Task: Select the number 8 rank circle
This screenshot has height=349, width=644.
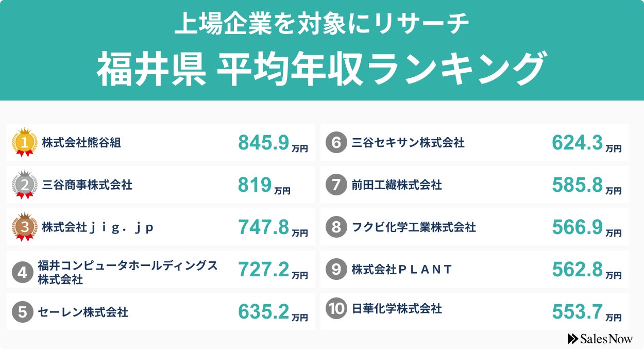Action: pos(336,227)
